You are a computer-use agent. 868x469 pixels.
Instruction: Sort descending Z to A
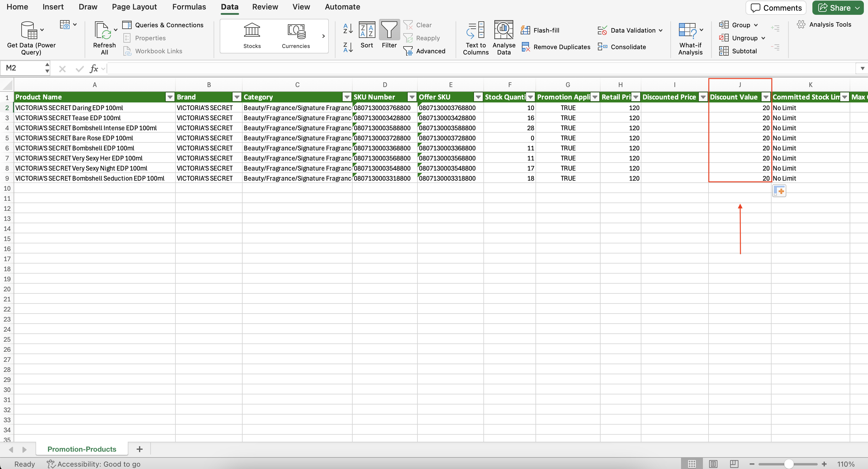point(348,47)
